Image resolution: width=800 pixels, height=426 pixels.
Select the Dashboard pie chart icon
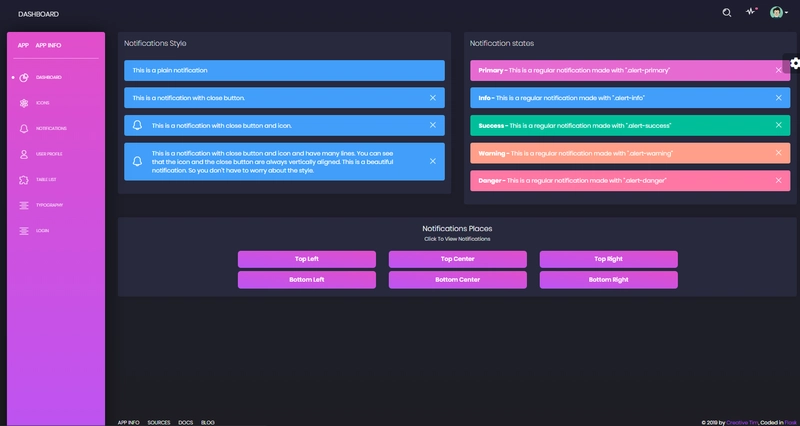pos(23,78)
